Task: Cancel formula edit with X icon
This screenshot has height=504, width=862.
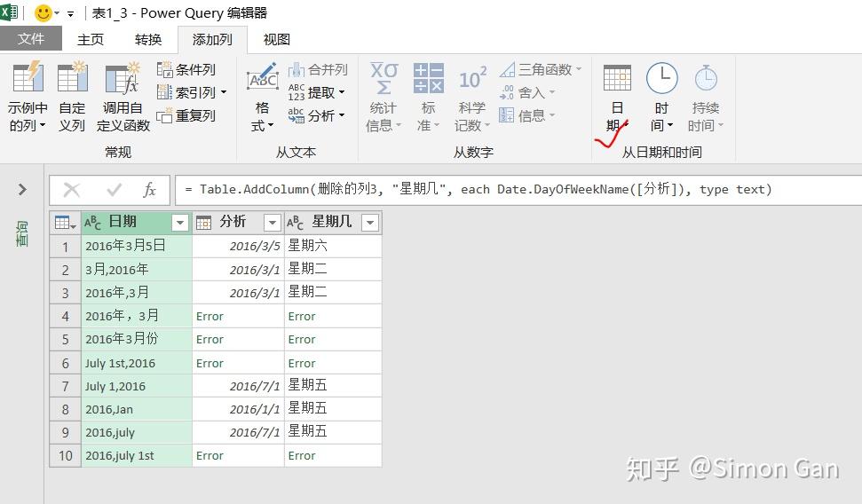Action: [72, 190]
